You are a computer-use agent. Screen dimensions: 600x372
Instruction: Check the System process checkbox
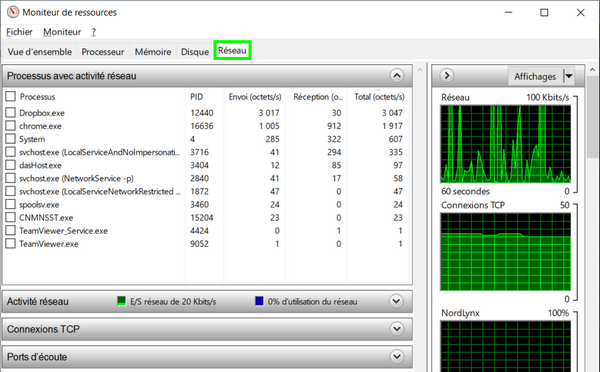10,139
